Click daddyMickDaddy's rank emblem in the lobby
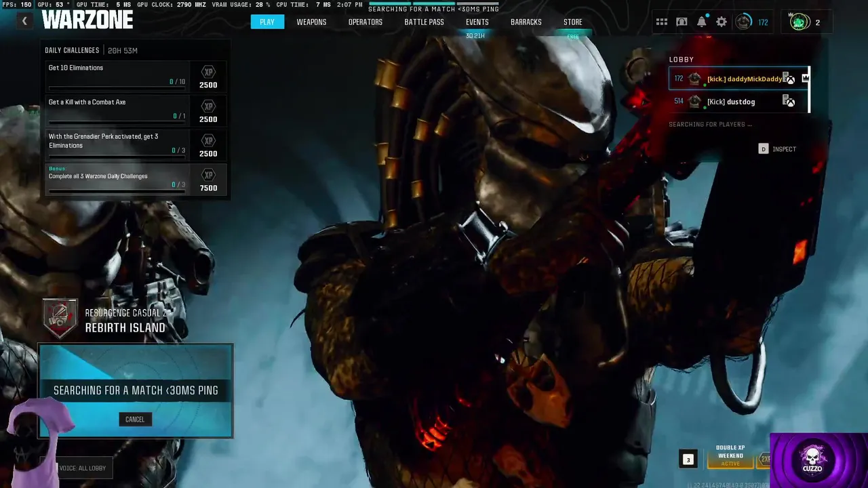The image size is (868, 488). (694, 79)
